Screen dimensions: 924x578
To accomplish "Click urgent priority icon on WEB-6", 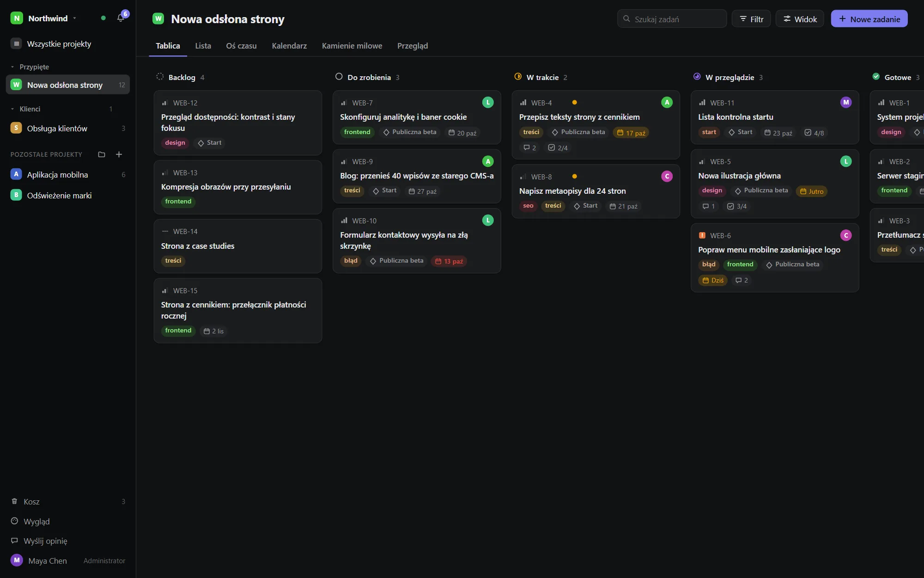I will (702, 235).
